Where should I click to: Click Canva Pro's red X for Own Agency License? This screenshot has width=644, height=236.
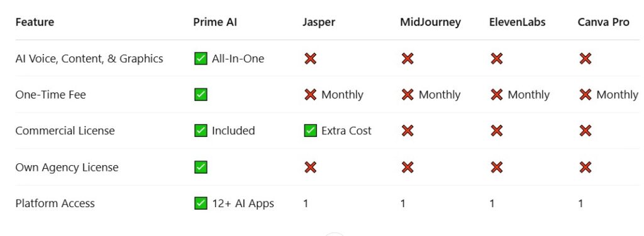pos(586,167)
